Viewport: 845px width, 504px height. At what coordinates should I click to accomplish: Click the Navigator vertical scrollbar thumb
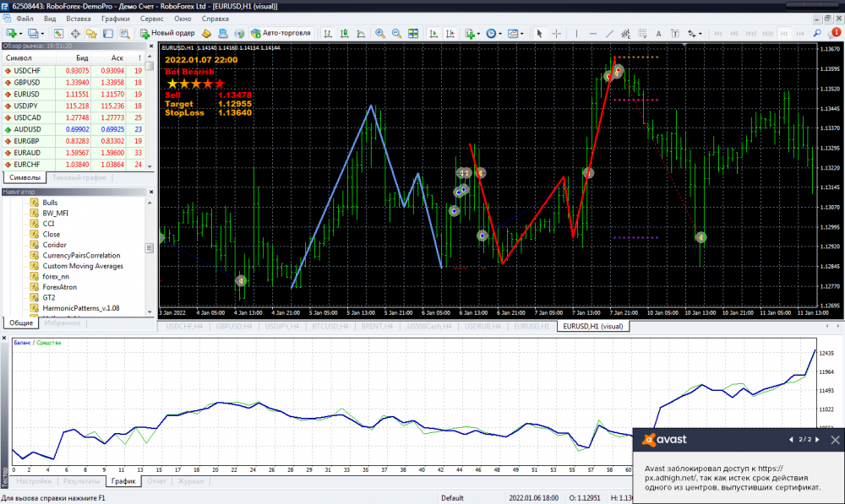coord(150,247)
